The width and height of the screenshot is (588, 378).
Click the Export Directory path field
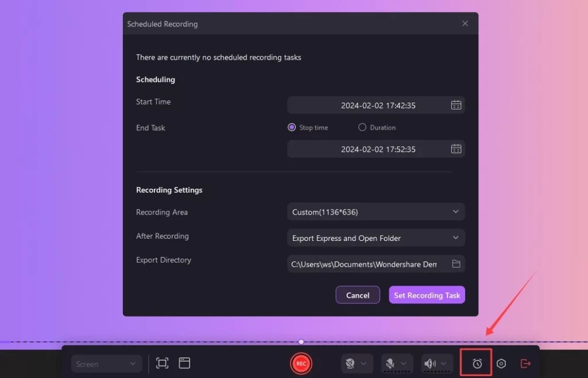[x=376, y=264]
